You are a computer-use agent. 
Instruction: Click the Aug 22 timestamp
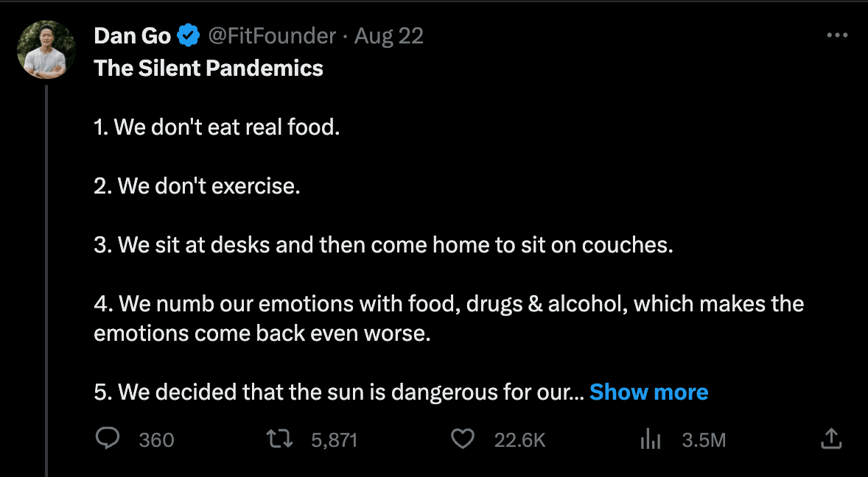[x=389, y=35]
